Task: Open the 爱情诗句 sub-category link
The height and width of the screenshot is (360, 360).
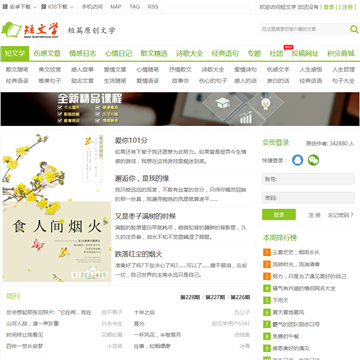Action: [246, 70]
